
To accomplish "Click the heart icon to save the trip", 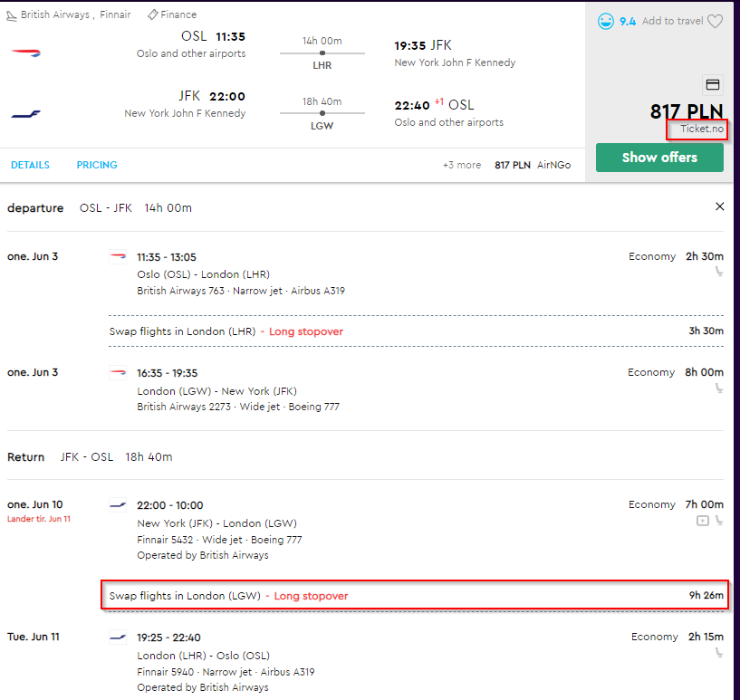I will tap(715, 21).
